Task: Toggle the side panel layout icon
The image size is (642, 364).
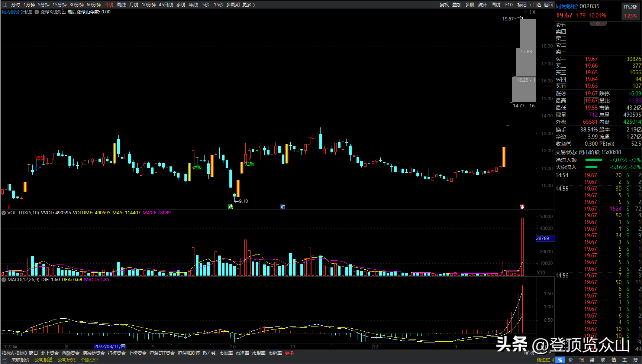Action: [x=532, y=12]
